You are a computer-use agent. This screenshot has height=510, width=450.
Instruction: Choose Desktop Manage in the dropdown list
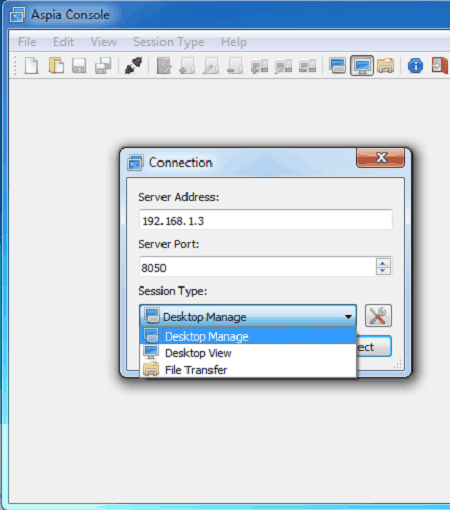click(x=248, y=336)
